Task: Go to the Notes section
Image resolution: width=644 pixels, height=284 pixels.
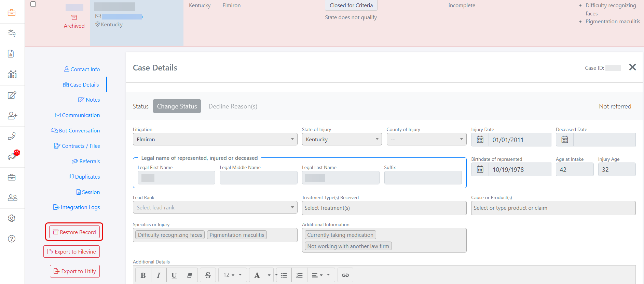Action: click(89, 100)
